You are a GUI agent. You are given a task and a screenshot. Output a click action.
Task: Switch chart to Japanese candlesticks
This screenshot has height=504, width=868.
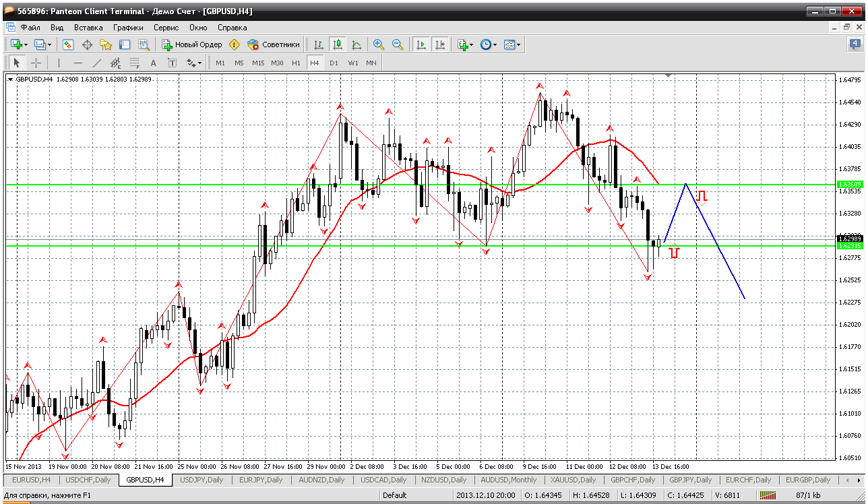point(338,44)
